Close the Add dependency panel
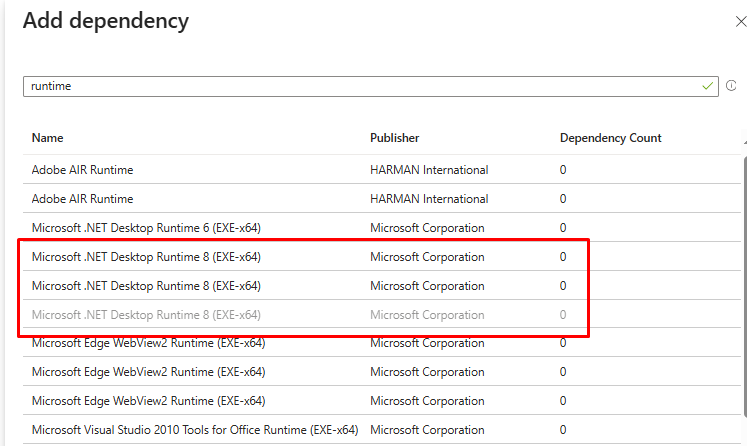The width and height of the screenshot is (747, 446). tap(740, 21)
